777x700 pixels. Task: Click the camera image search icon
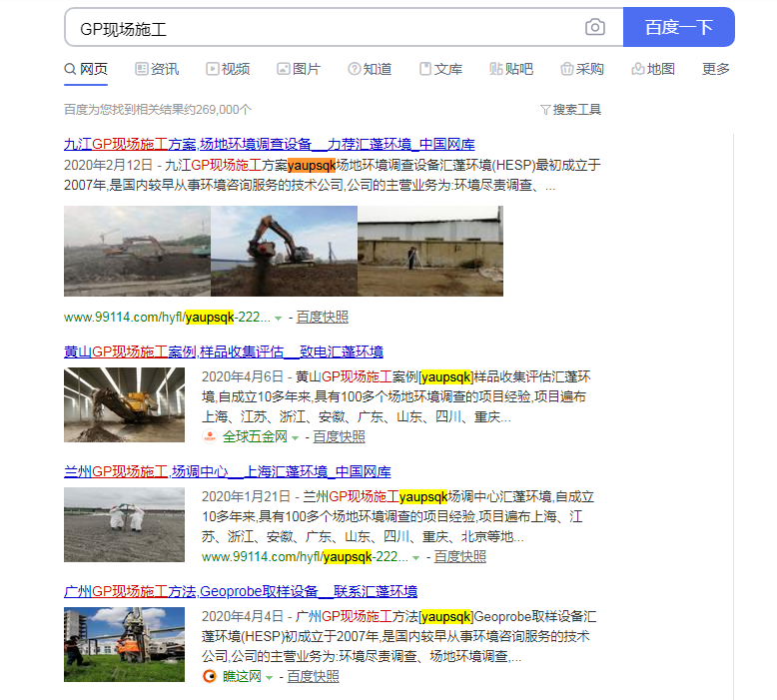pos(594,27)
